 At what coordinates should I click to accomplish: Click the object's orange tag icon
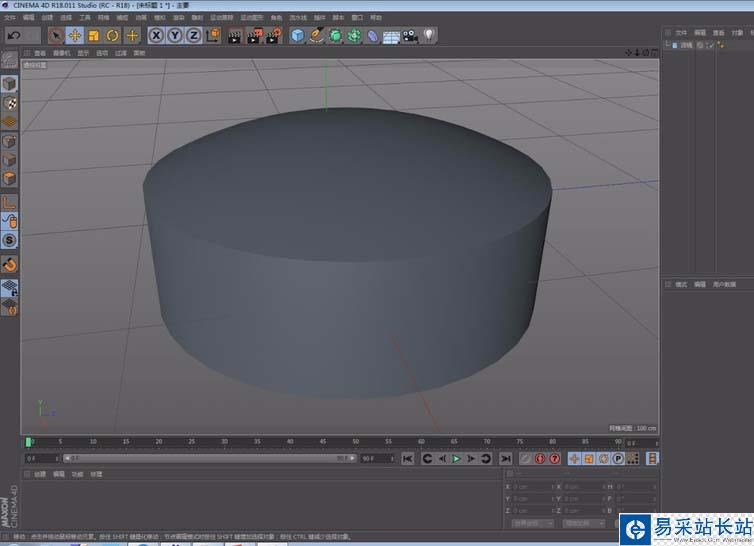721,45
